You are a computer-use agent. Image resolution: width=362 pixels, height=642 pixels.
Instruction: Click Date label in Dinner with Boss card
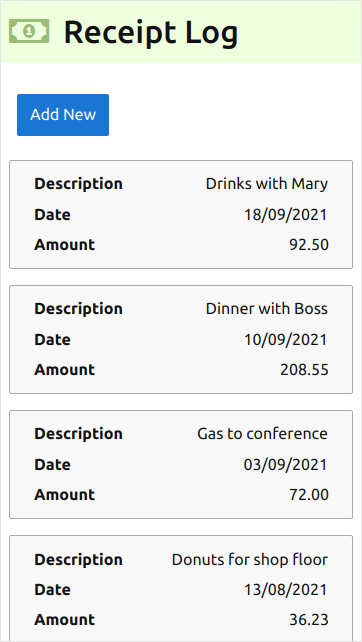pyautogui.click(x=52, y=339)
